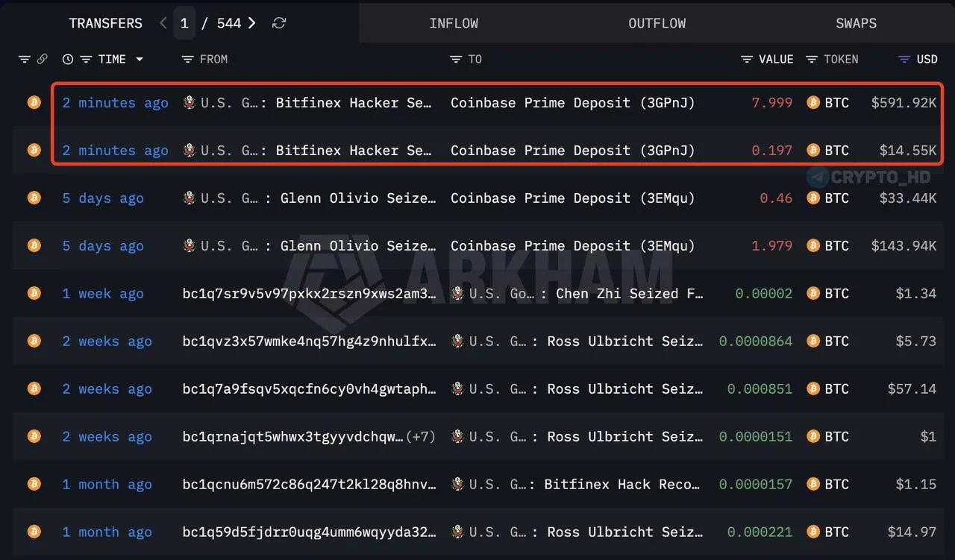
Task: Click the orange Bitcoin icon starting the second row
Action: coord(34,150)
